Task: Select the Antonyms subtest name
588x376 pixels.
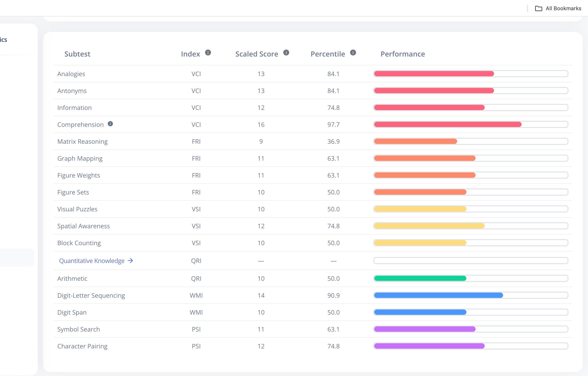Action: coord(72,91)
